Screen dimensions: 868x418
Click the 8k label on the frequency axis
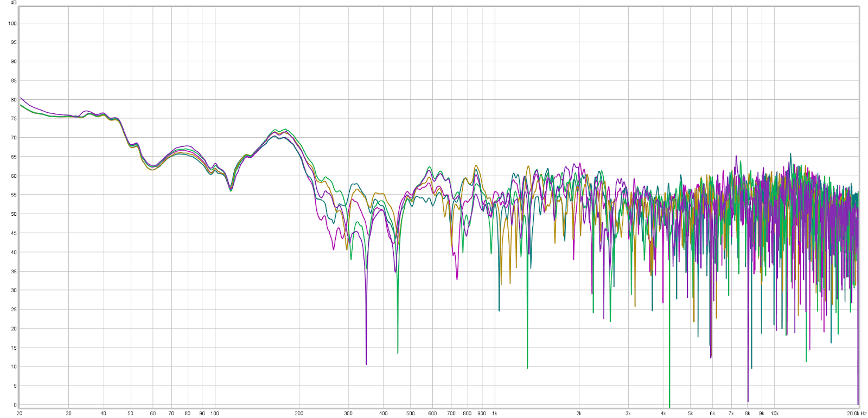pyautogui.click(x=748, y=413)
